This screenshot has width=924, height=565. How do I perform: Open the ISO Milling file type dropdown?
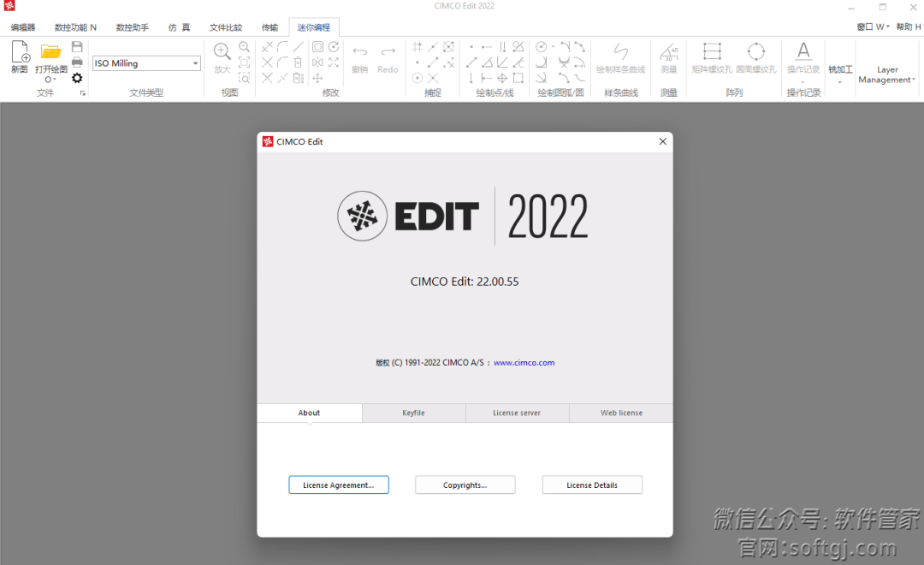click(195, 63)
